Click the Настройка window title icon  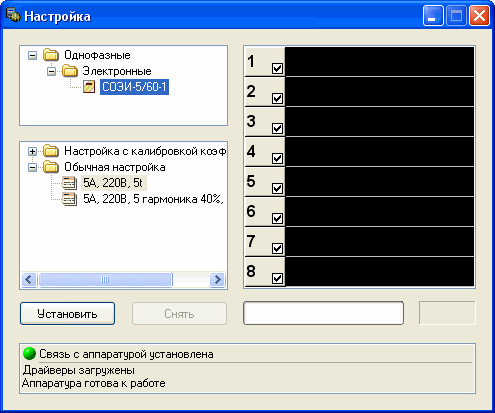(x=13, y=15)
